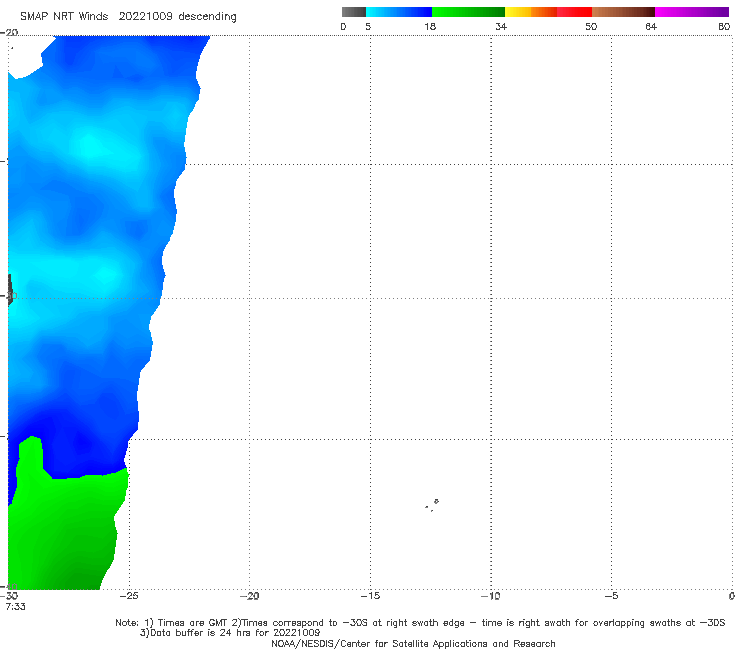Viewport: 740px width, 650px height.
Task: Click the green 18-34 segment of the color bar
Action: tap(468, 12)
